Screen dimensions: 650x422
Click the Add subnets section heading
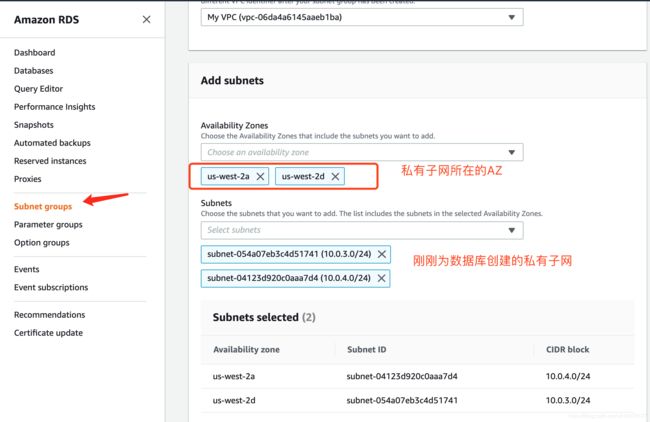[232, 80]
